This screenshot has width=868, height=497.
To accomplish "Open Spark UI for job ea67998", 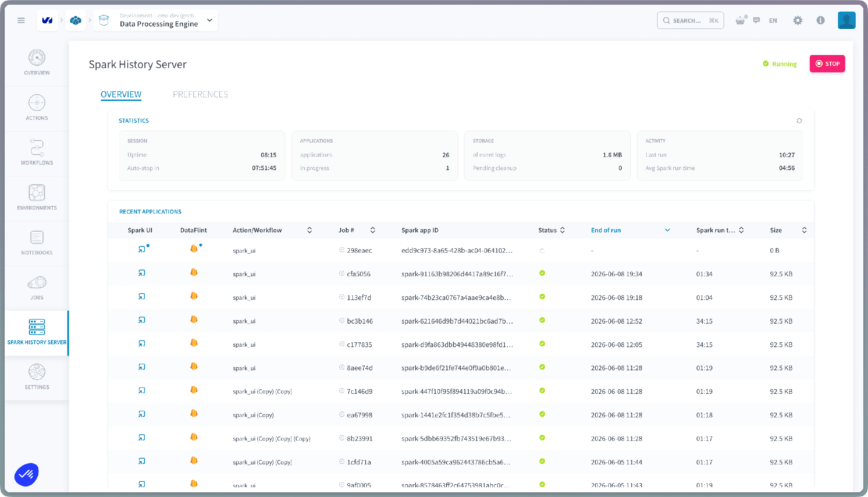I will point(141,414).
